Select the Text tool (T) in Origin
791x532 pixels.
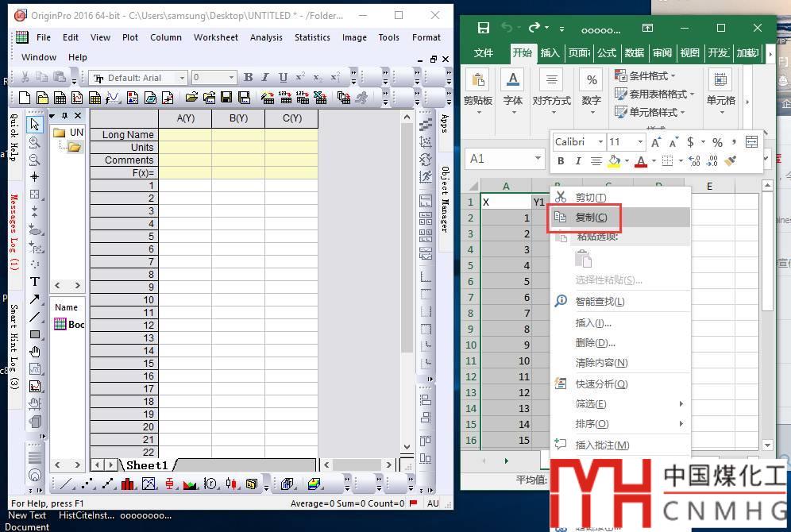[34, 281]
